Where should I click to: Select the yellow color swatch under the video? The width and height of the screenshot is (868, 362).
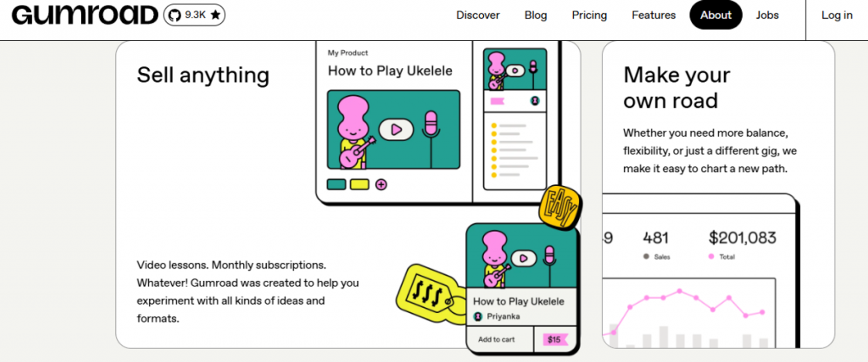click(359, 184)
